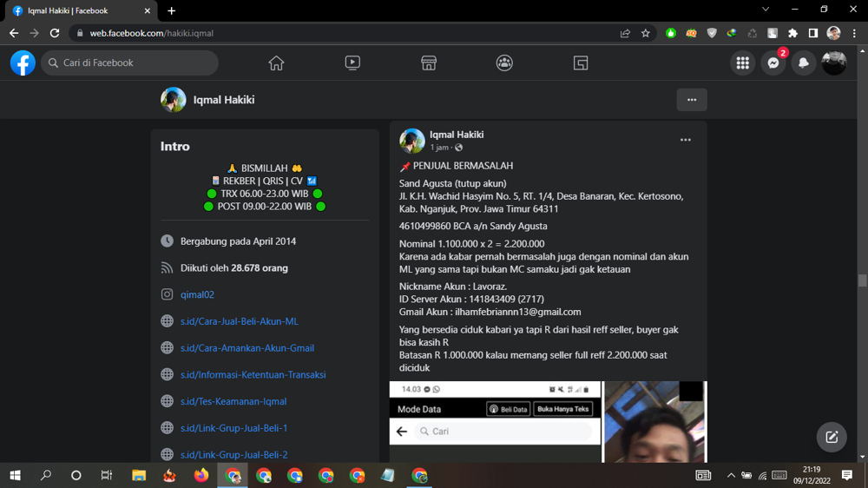This screenshot has height=488, width=868.
Task: Open the post's 1 jam timestamp
Action: pyautogui.click(x=439, y=148)
